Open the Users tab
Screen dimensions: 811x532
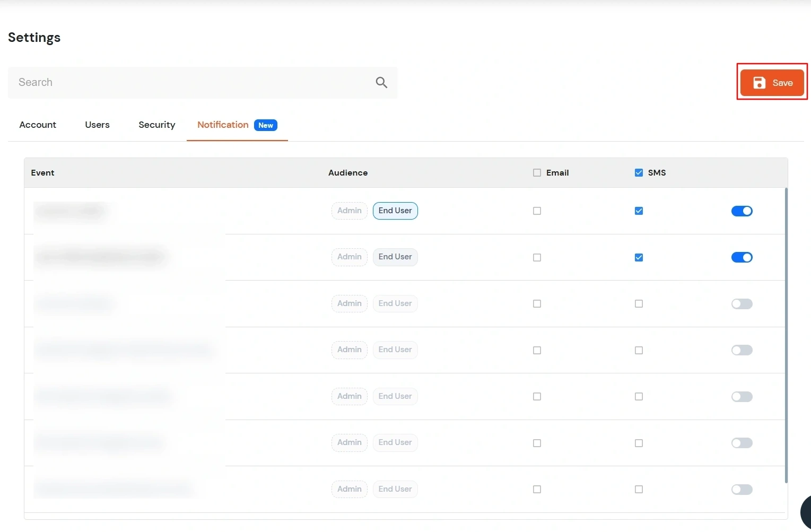97,125
